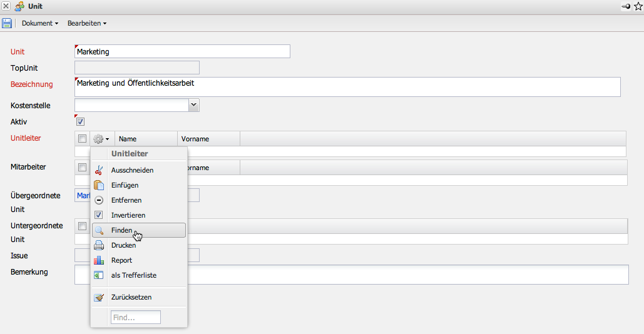Image resolution: width=644 pixels, height=334 pixels.
Task: Select Invertieren menu entry
Action: pos(139,215)
